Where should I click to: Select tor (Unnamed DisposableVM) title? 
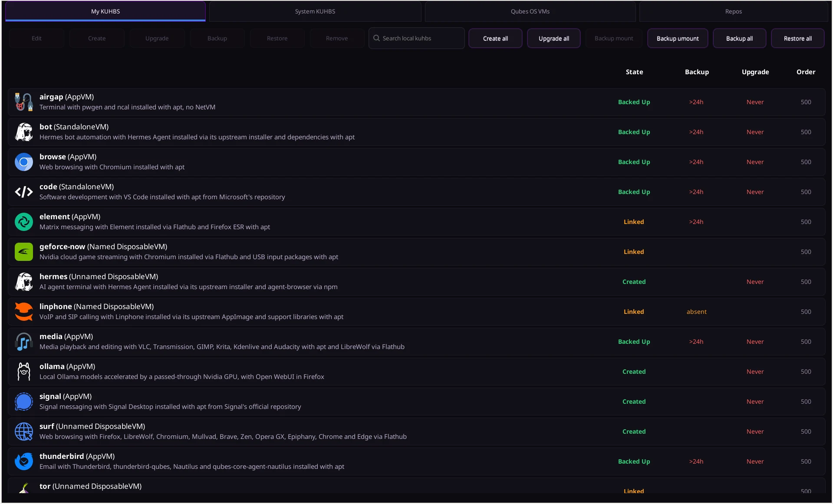tap(90, 486)
